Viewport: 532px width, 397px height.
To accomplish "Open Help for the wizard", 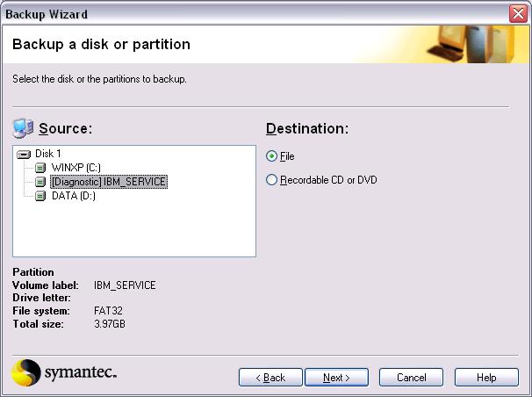I will 486,377.
